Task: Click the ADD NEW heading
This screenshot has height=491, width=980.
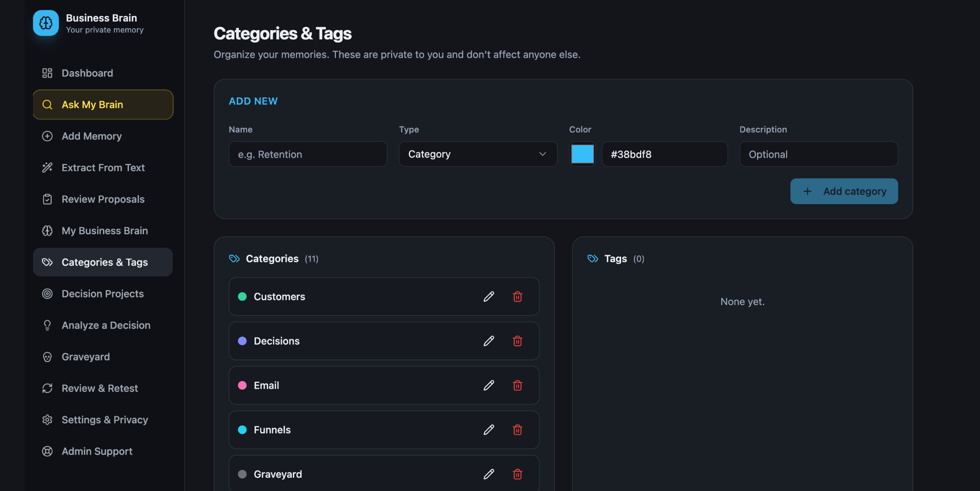Action: [x=253, y=101]
